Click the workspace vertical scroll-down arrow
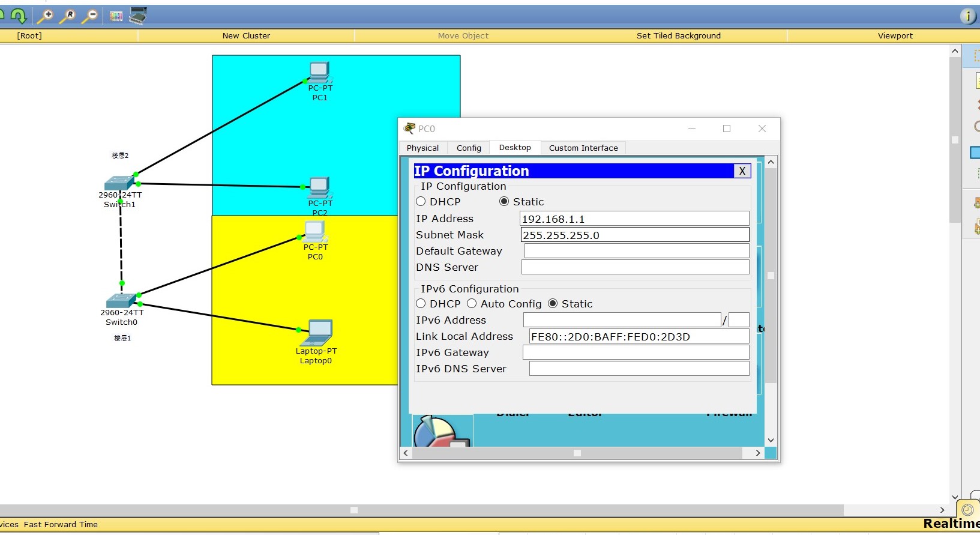 coord(955,497)
